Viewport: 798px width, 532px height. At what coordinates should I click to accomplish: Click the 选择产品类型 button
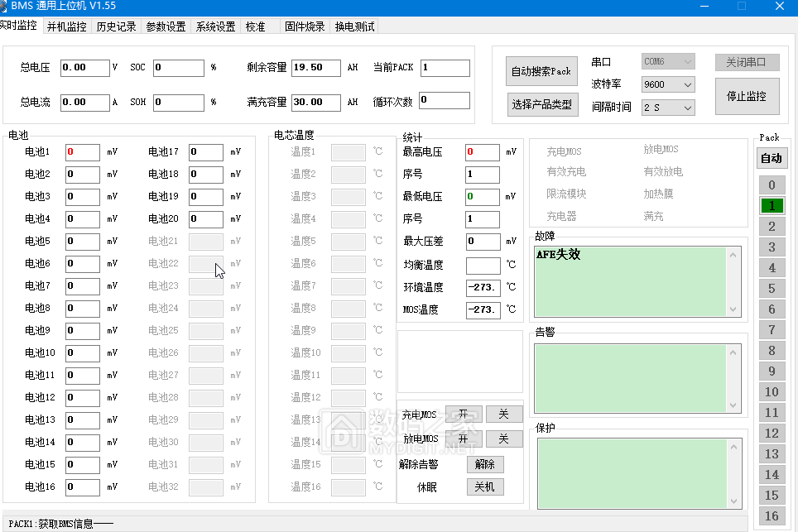click(542, 105)
